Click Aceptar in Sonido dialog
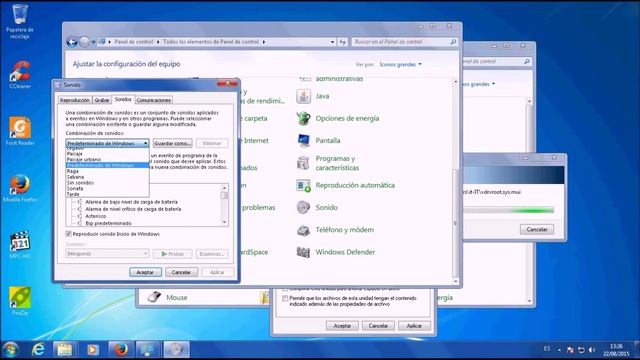The width and height of the screenshot is (640, 360). [145, 272]
